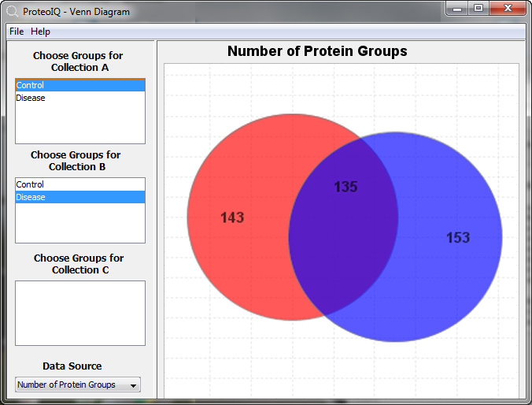The height and width of the screenshot is (405, 532).
Task: Click the empty Collection C list box
Action: click(x=80, y=313)
